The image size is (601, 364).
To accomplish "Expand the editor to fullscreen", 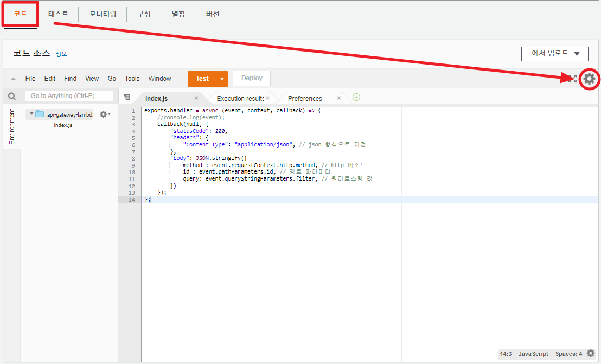I will [572, 79].
